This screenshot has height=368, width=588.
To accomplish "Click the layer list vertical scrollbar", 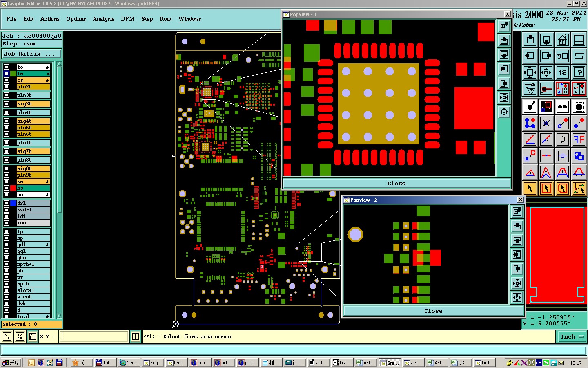I will pyautogui.click(x=60, y=139).
